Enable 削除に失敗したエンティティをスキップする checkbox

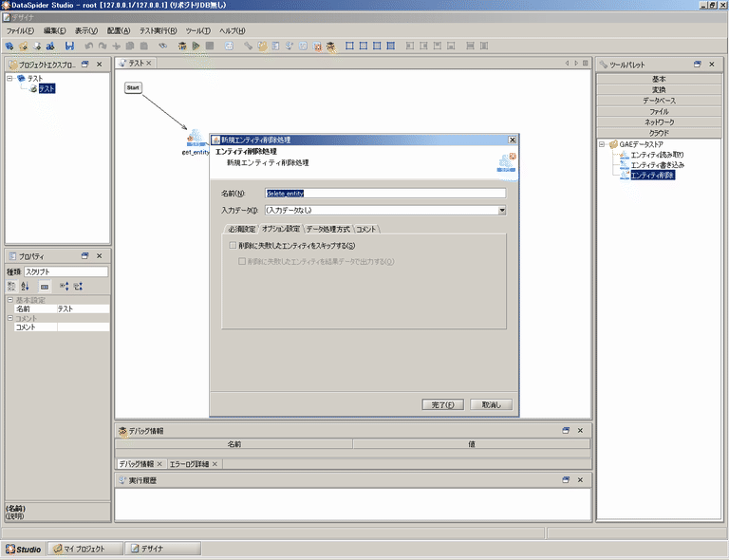click(233, 245)
